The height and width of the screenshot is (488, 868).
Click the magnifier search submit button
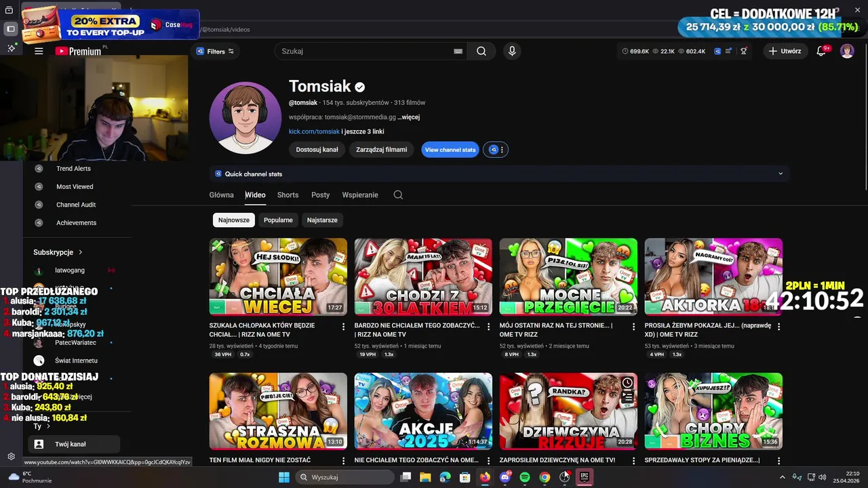click(x=481, y=51)
